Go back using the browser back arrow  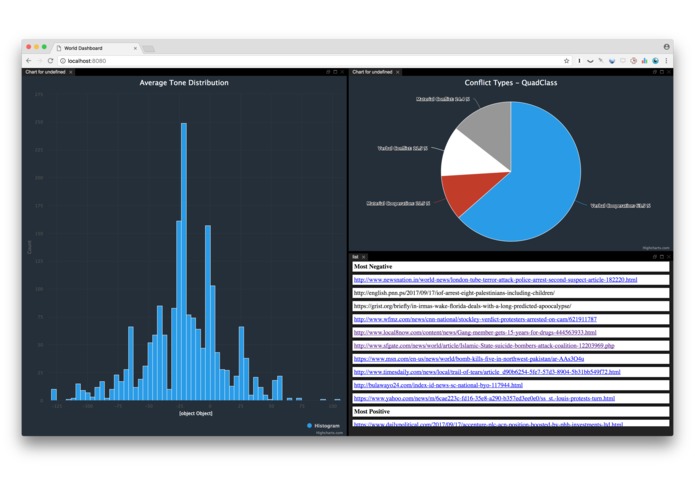point(29,61)
